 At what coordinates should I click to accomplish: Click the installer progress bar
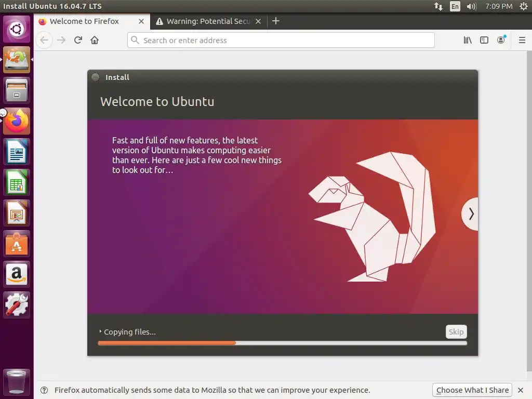tap(282, 343)
